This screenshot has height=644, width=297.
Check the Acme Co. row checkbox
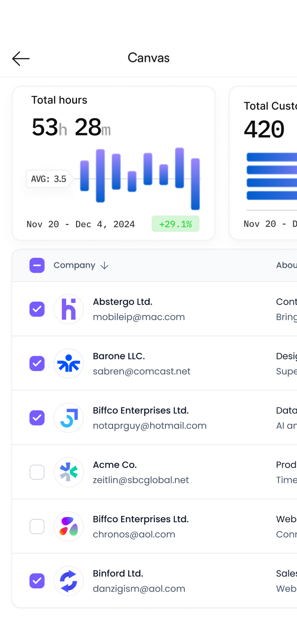pyautogui.click(x=37, y=472)
